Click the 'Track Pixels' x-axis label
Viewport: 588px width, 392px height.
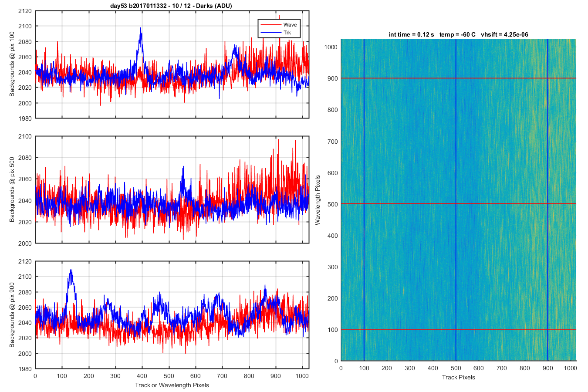(x=459, y=377)
